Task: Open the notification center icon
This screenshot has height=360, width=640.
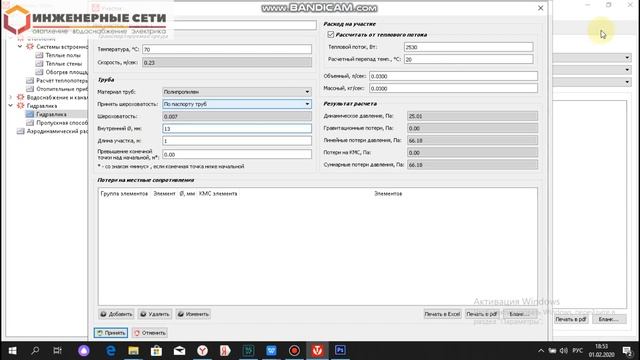Action: tap(627, 351)
